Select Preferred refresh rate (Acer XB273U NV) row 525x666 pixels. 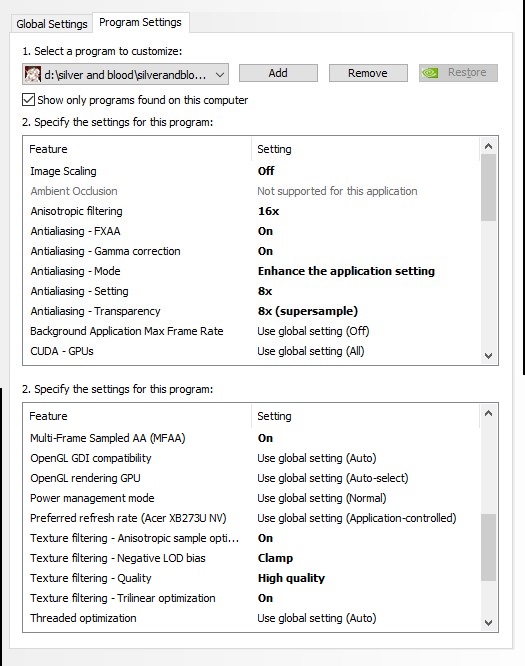[x=252, y=518]
